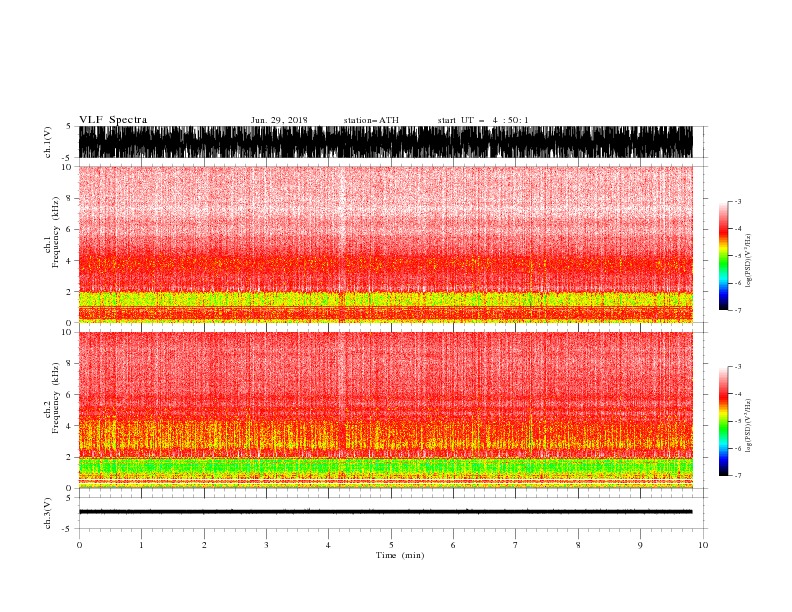Click the log(PSD) label beside ch.1 color bar

(x=749, y=261)
